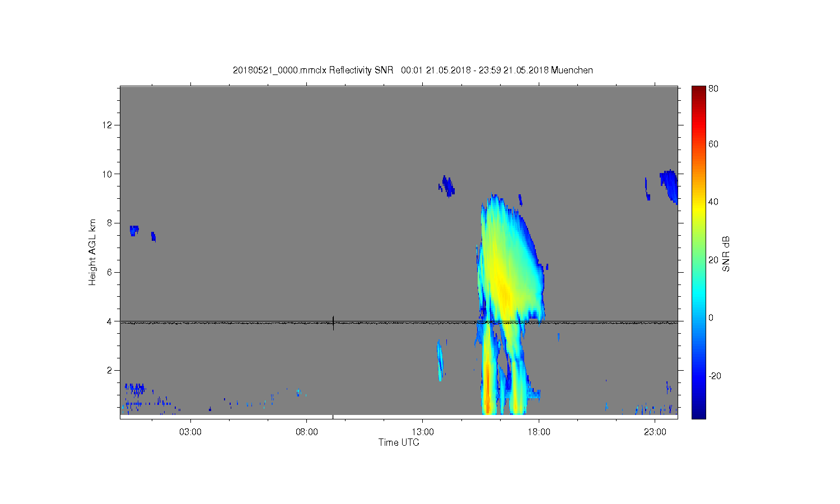The image size is (840, 504).
Task: Click the colorbar value -20
Action: click(715, 376)
